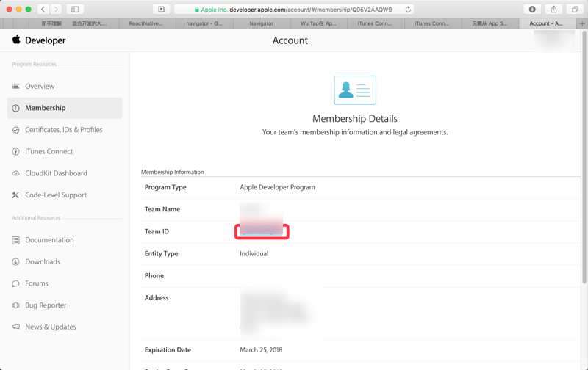Click the Membership Details heading

pyautogui.click(x=355, y=119)
